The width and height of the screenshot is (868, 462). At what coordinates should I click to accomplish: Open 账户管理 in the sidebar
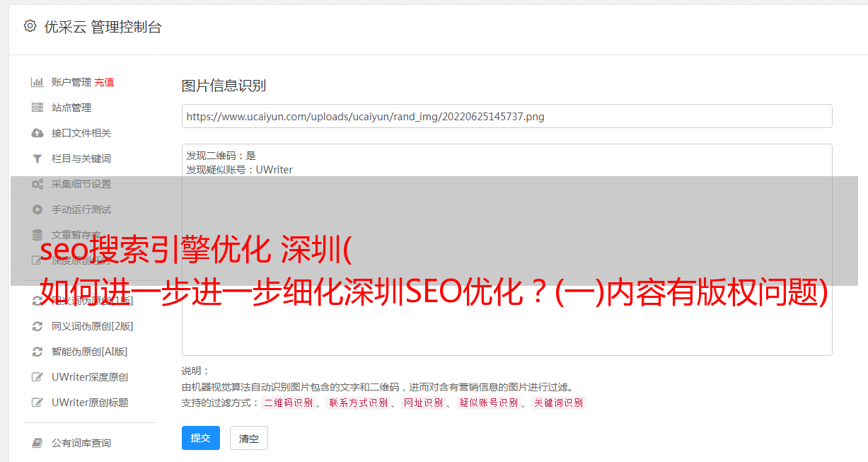point(71,82)
